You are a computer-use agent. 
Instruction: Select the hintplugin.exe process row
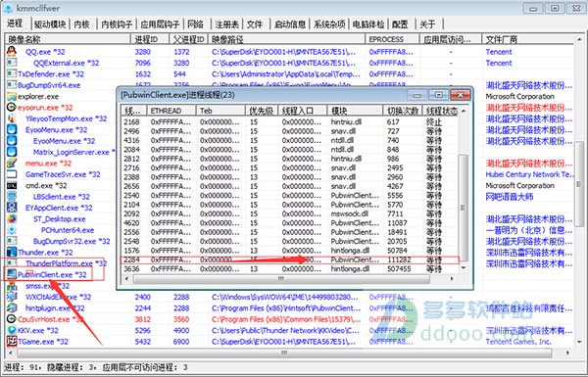(289, 308)
